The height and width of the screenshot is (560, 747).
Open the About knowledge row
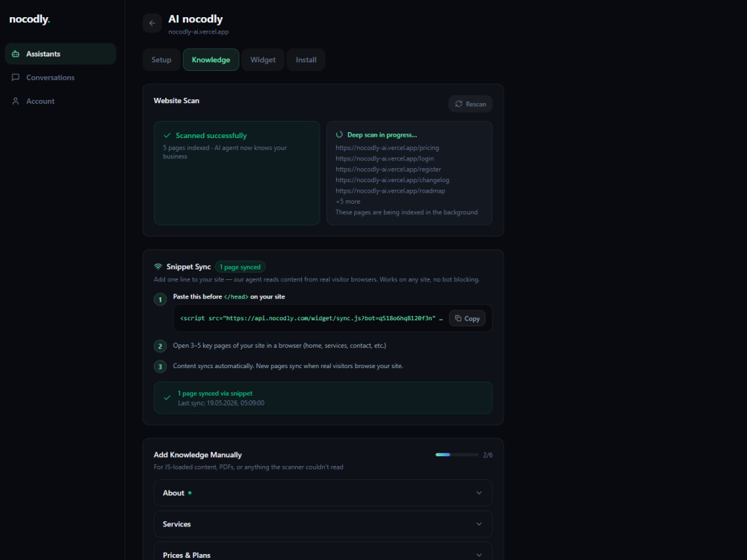click(323, 493)
